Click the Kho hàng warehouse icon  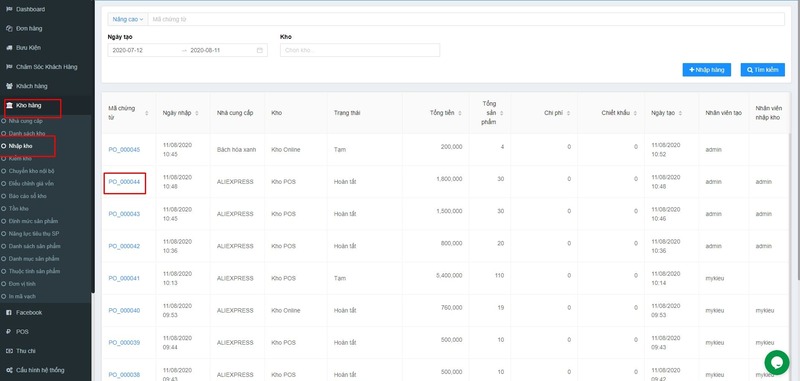[x=10, y=105]
